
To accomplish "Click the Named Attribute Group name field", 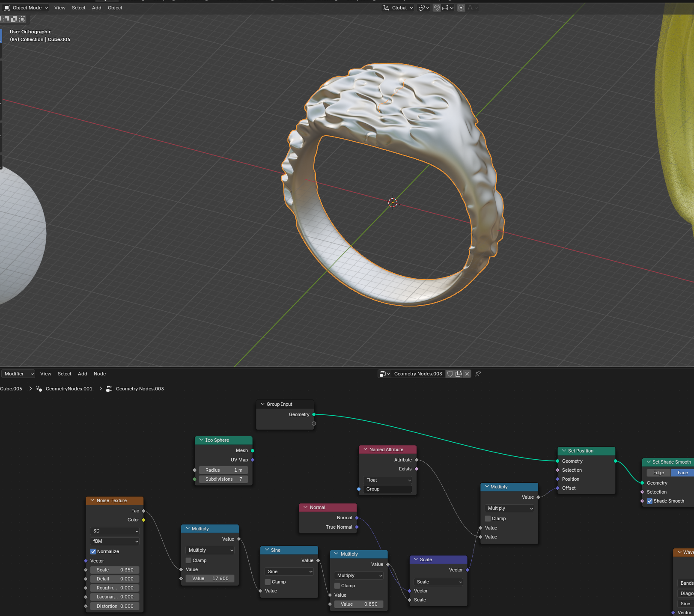I will pos(387,489).
